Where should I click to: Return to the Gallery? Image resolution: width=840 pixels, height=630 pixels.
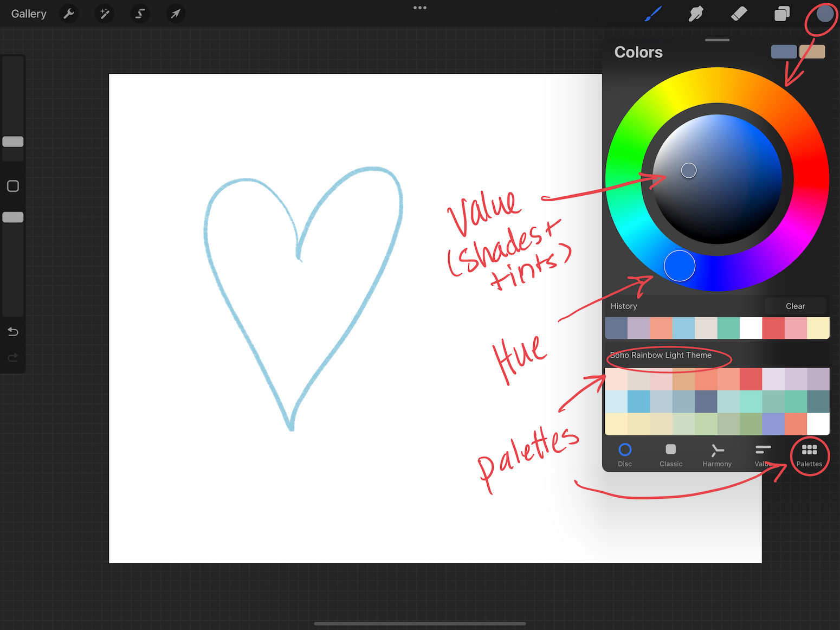pos(28,14)
